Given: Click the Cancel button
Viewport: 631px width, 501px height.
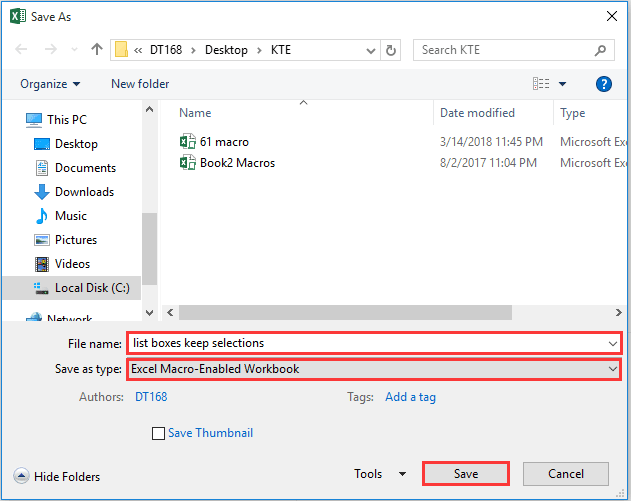Looking at the screenshot, I should tap(566, 474).
